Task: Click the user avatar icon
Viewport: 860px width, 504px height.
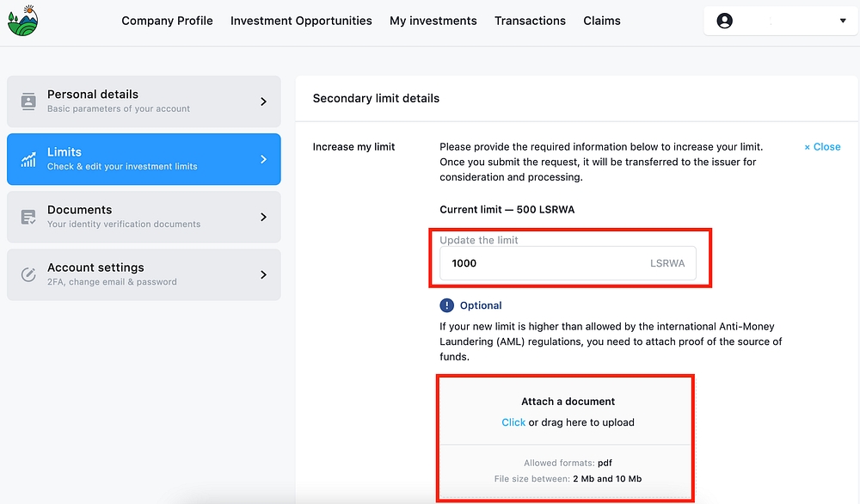Action: coord(725,21)
